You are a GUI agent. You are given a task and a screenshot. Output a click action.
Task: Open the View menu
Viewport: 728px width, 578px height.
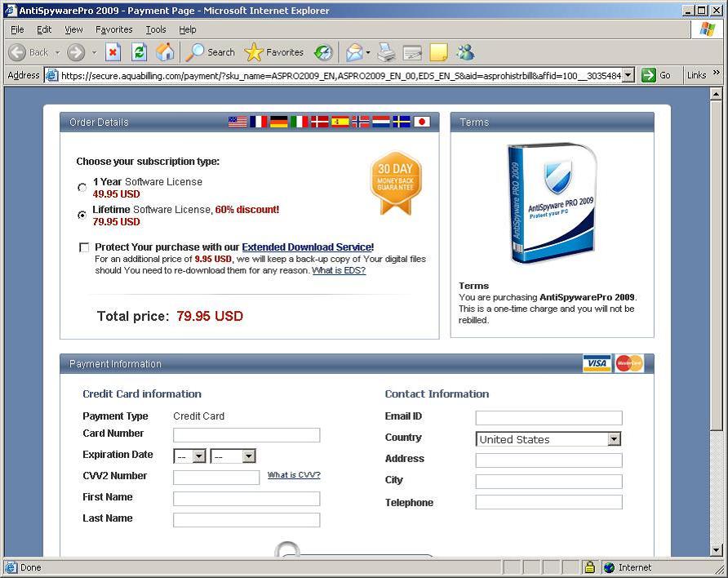coord(73,29)
